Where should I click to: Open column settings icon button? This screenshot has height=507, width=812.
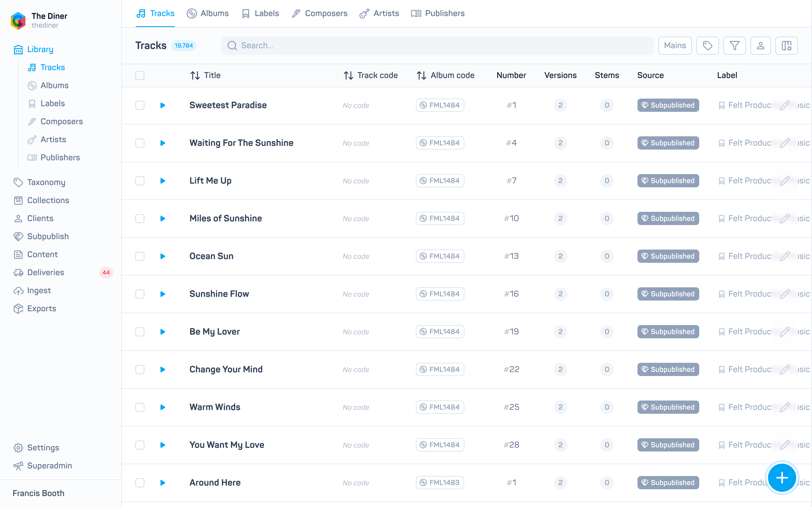coord(786,46)
